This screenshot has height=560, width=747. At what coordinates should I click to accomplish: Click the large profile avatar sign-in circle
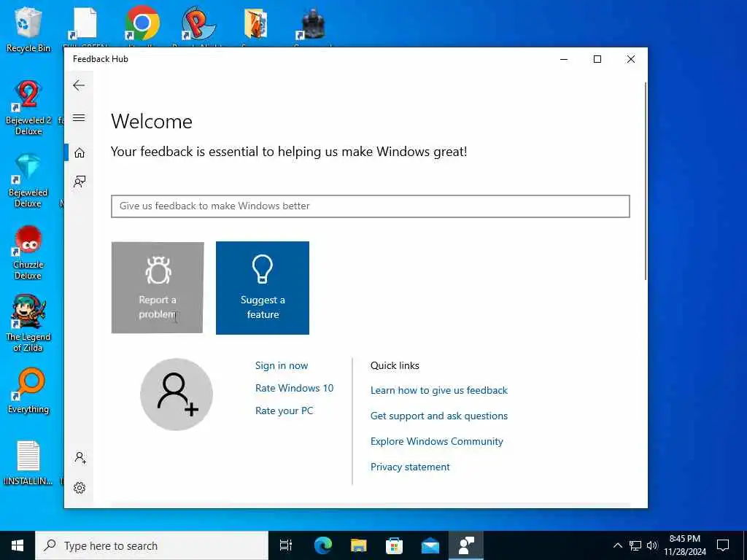pyautogui.click(x=177, y=394)
